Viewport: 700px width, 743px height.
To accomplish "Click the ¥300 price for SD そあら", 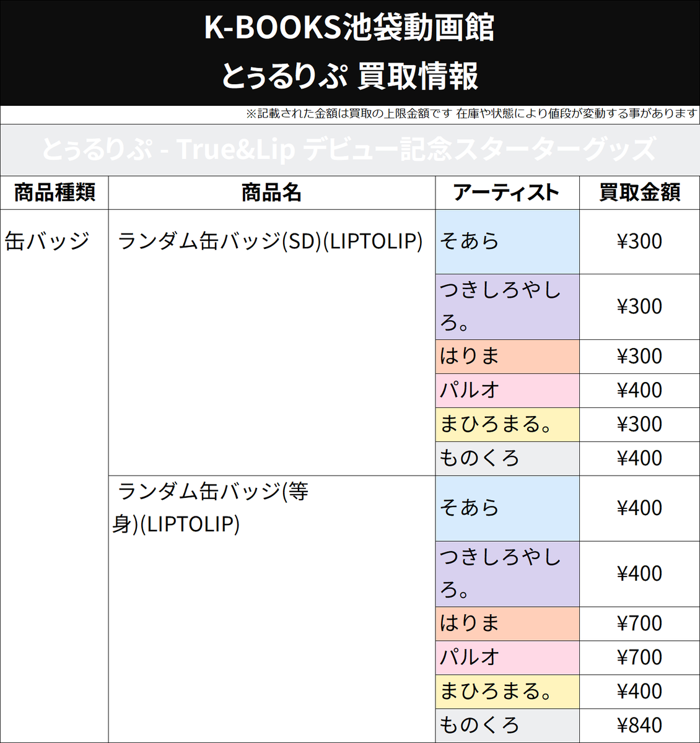I will coord(639,241).
